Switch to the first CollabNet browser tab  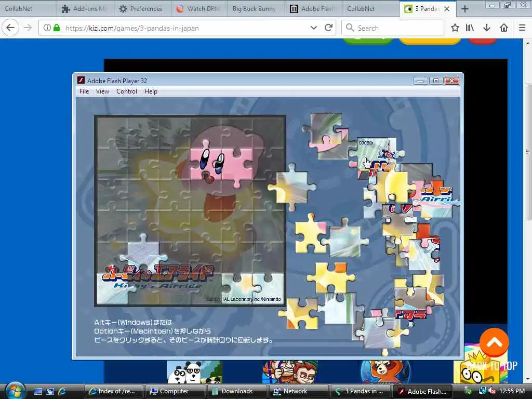(28, 8)
